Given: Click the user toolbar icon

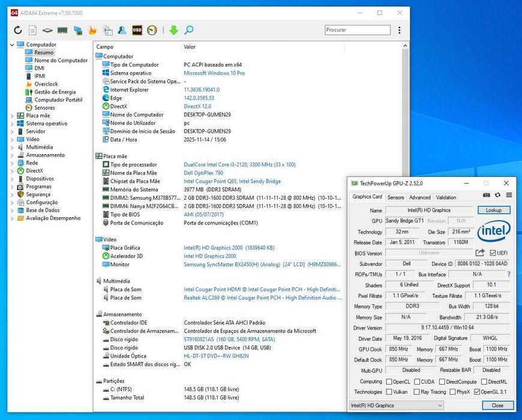Looking at the screenshot, I should [122, 30].
